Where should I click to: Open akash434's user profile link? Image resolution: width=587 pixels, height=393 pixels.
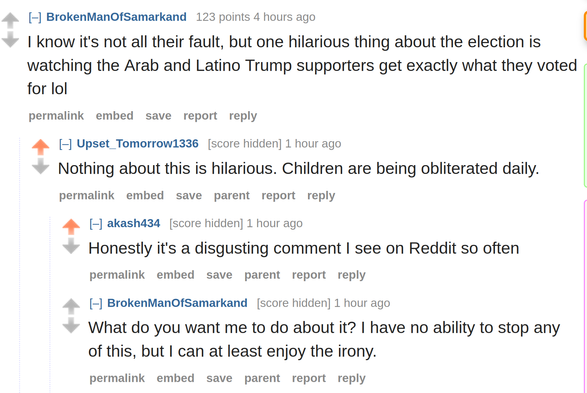click(134, 223)
